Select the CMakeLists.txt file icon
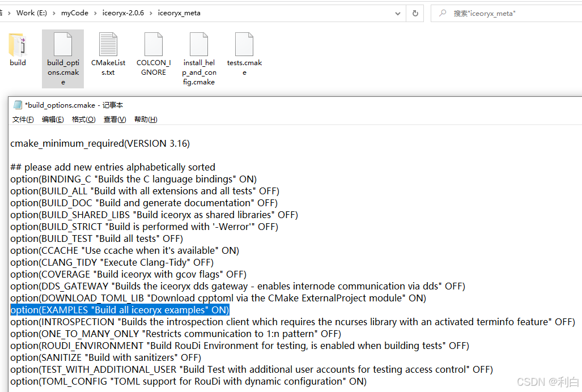 click(108, 44)
